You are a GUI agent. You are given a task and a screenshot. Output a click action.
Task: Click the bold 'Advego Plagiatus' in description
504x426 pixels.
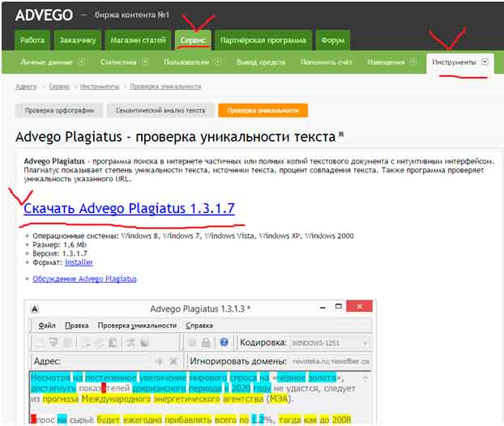54,161
